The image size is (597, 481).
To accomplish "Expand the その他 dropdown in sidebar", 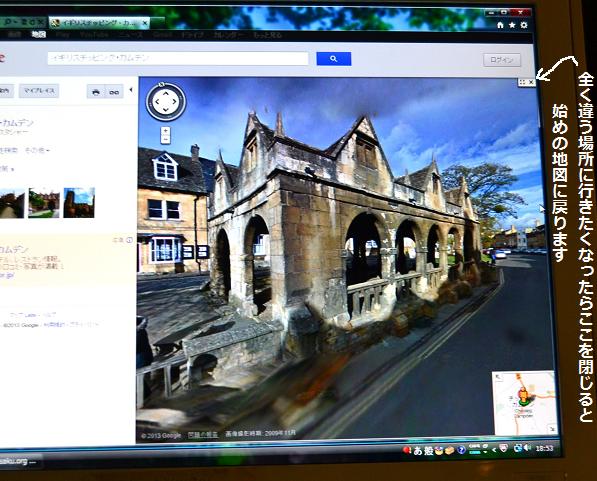I will pyautogui.click(x=37, y=150).
